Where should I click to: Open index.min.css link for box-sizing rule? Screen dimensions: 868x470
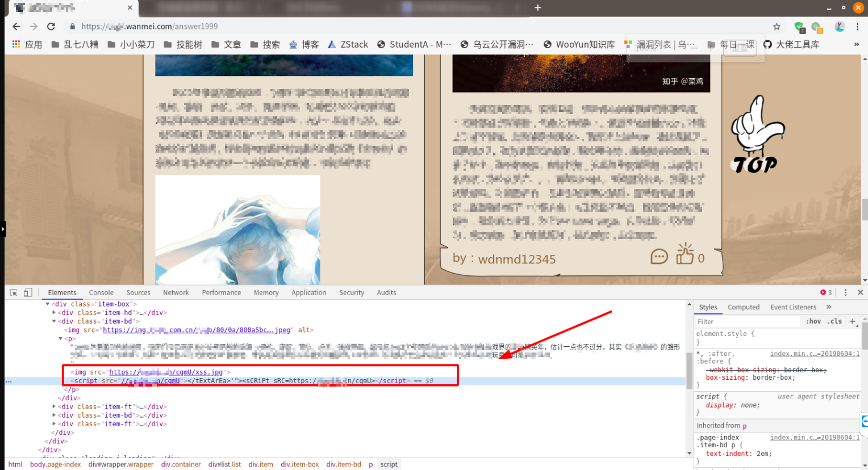(815, 354)
